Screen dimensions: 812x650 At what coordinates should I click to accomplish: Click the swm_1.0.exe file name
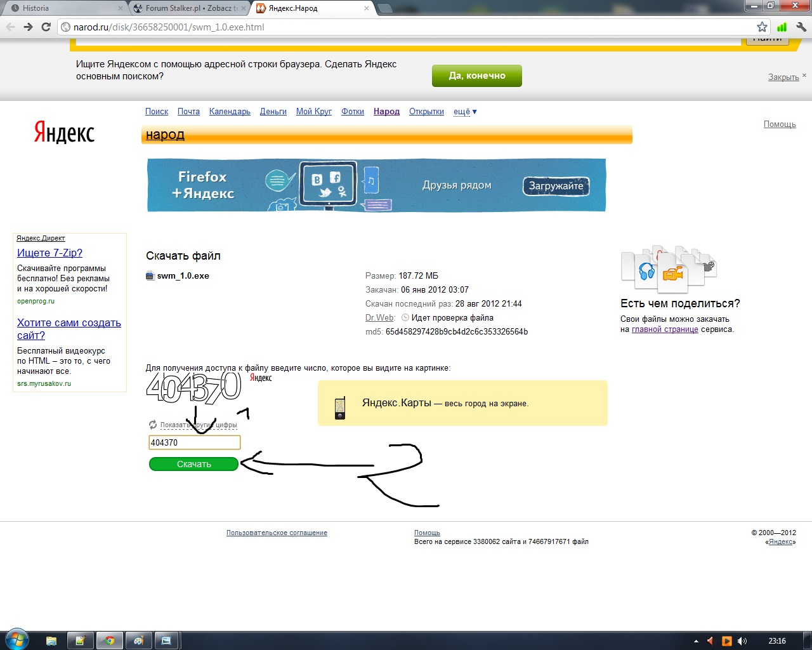coord(183,275)
